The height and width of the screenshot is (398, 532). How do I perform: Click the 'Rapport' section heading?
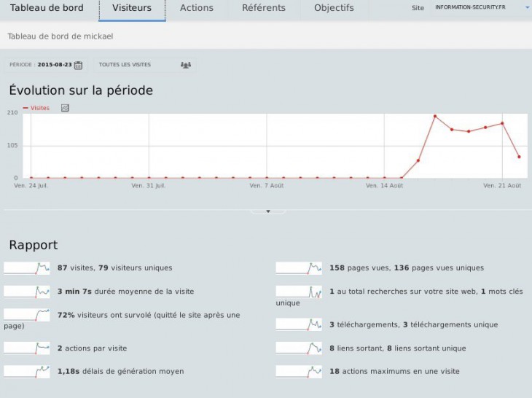34,245
